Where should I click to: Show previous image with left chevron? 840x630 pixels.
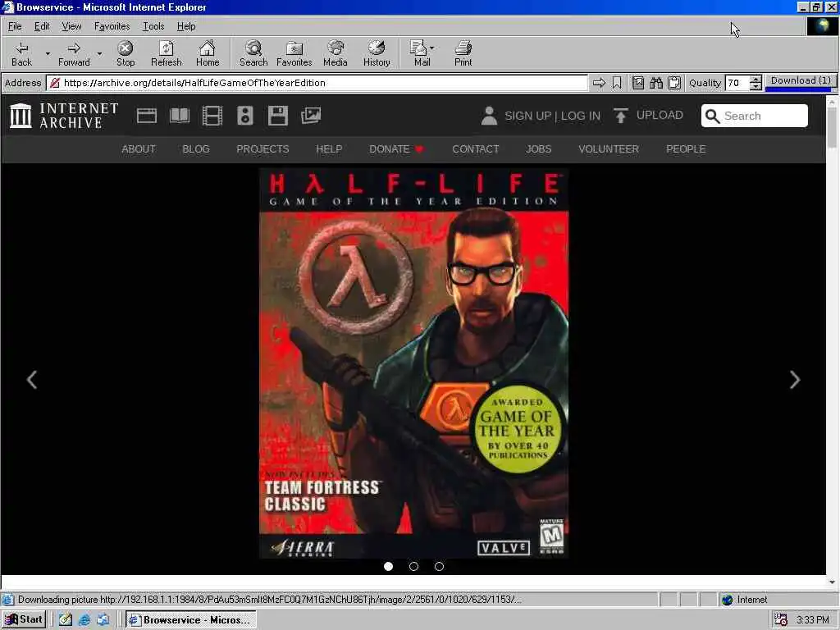pyautogui.click(x=32, y=380)
